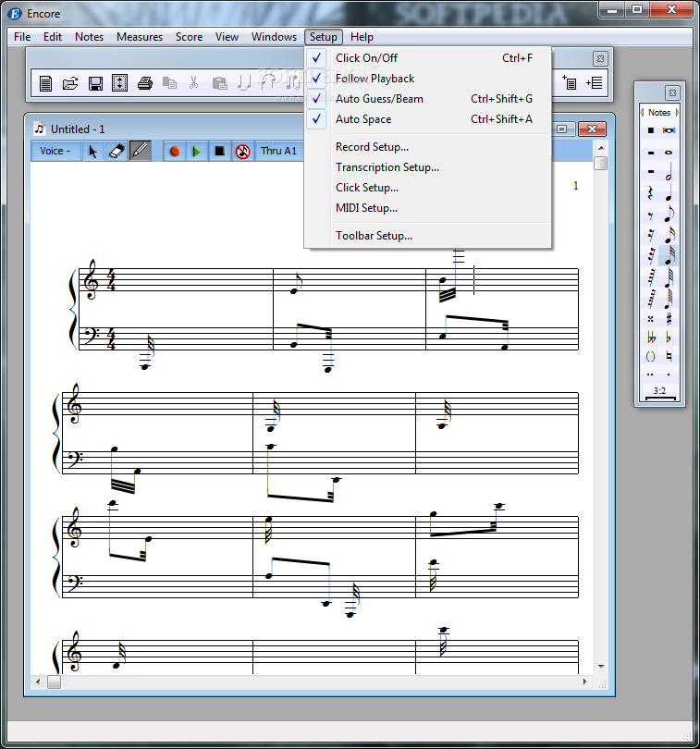Click the add staff icon with plus
700x749 pixels.
tap(569, 82)
